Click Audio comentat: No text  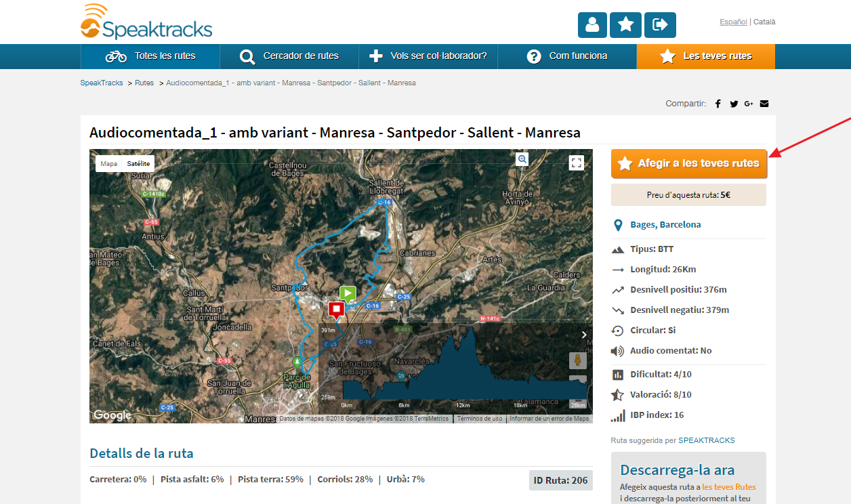671,351
